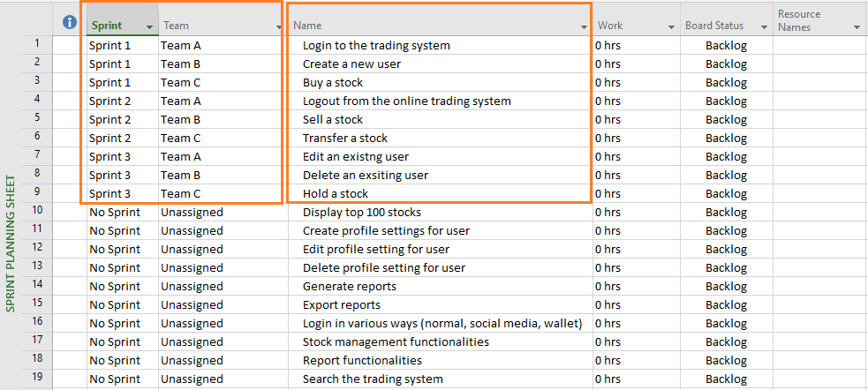Click Backlog status for Search the trading system
This screenshot has width=868, height=390.
tap(726, 379)
